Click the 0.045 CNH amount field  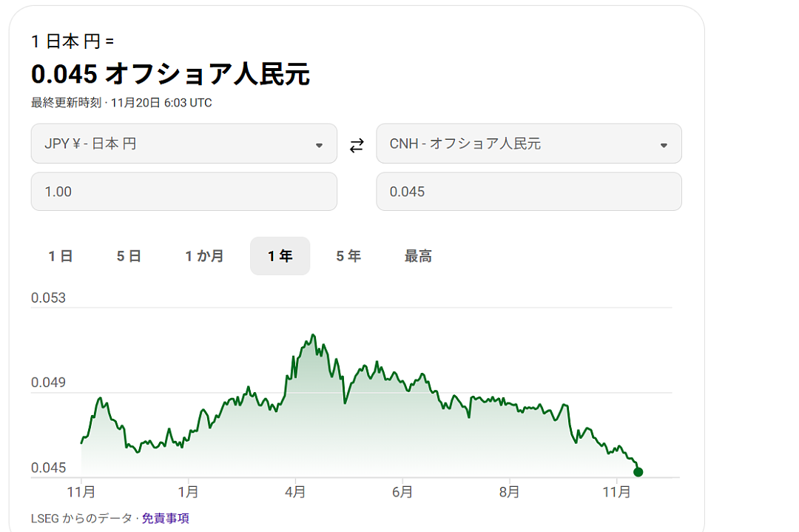click(529, 192)
